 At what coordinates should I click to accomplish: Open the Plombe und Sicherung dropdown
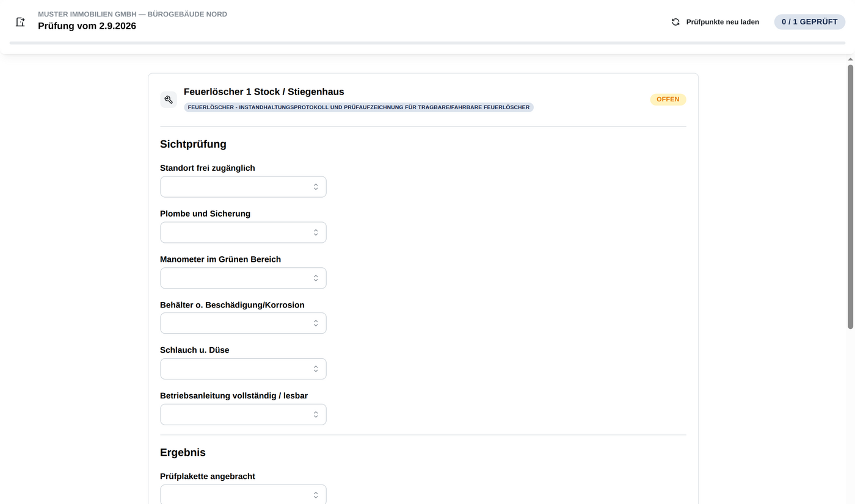tap(243, 232)
